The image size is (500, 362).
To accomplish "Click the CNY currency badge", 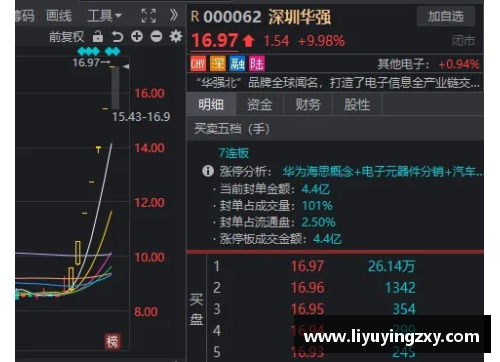I will (198, 63).
